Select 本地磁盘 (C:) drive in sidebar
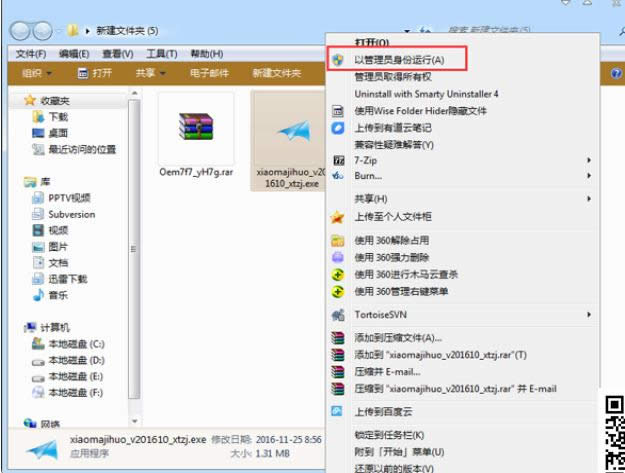This screenshot has height=473, width=625. point(75,344)
